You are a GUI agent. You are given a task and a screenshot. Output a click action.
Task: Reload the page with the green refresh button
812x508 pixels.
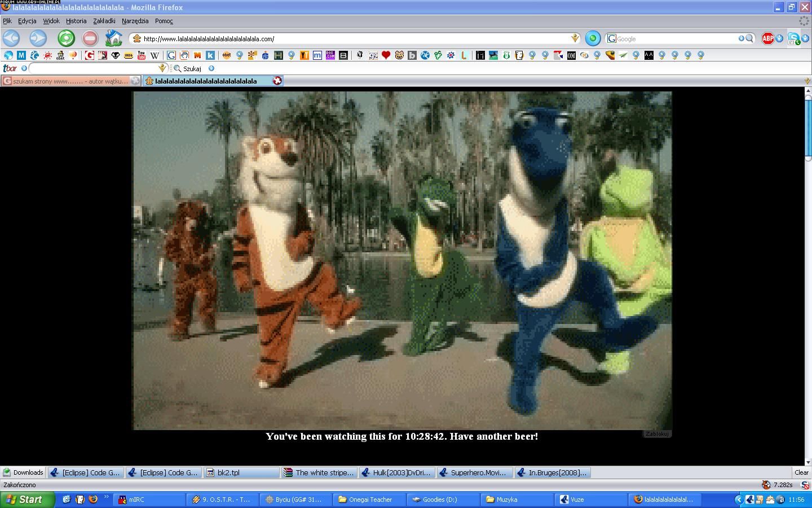tap(66, 38)
